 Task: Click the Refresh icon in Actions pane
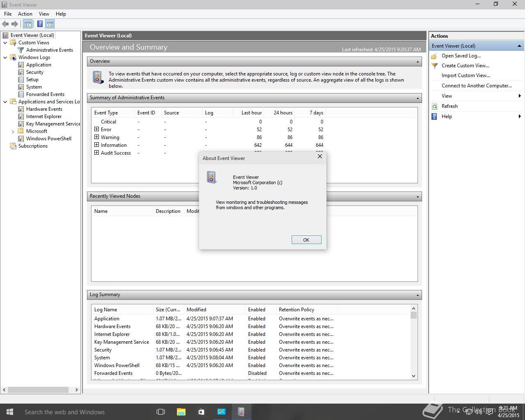click(x=435, y=106)
